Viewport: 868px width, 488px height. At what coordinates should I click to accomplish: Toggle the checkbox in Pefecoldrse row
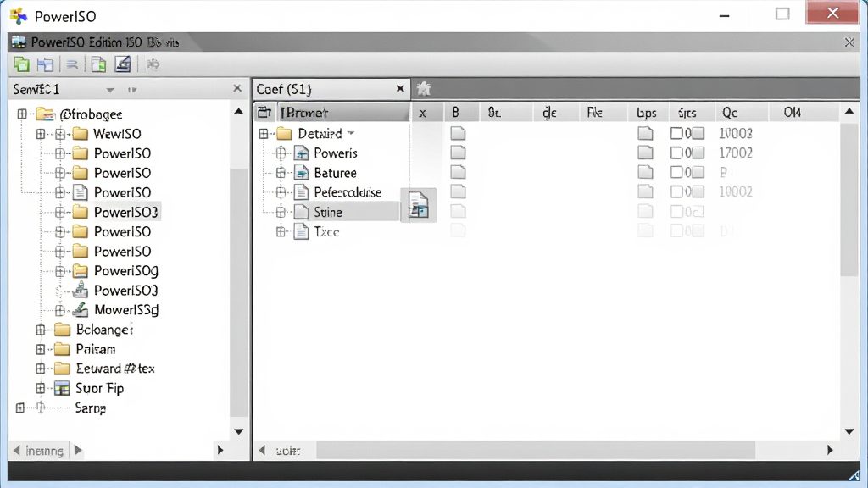point(676,191)
